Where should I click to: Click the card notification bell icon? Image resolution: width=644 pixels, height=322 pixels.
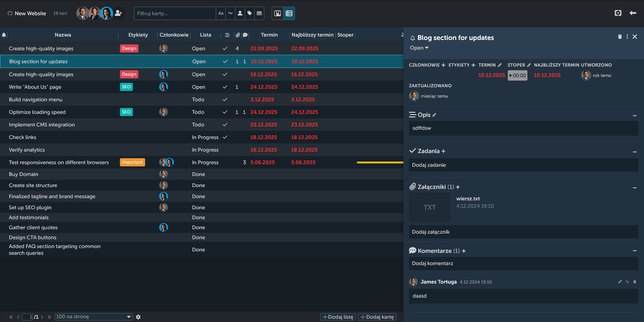[413, 38]
